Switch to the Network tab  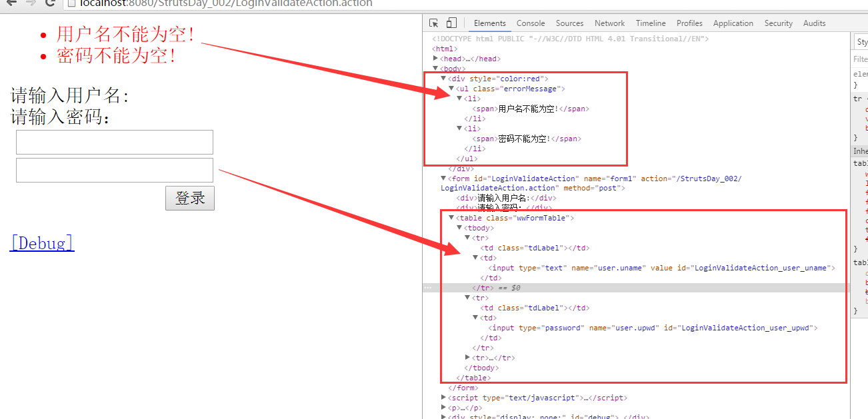click(610, 23)
